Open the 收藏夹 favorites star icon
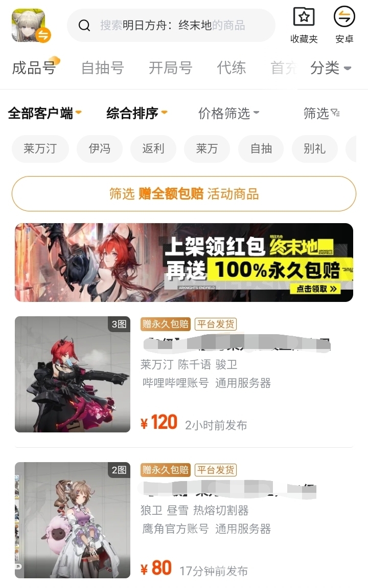 point(304,17)
